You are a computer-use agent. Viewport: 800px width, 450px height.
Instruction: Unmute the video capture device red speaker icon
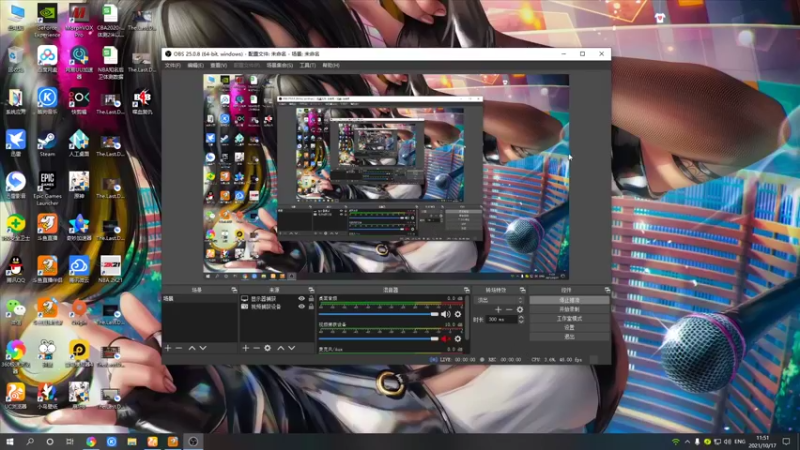[445, 339]
